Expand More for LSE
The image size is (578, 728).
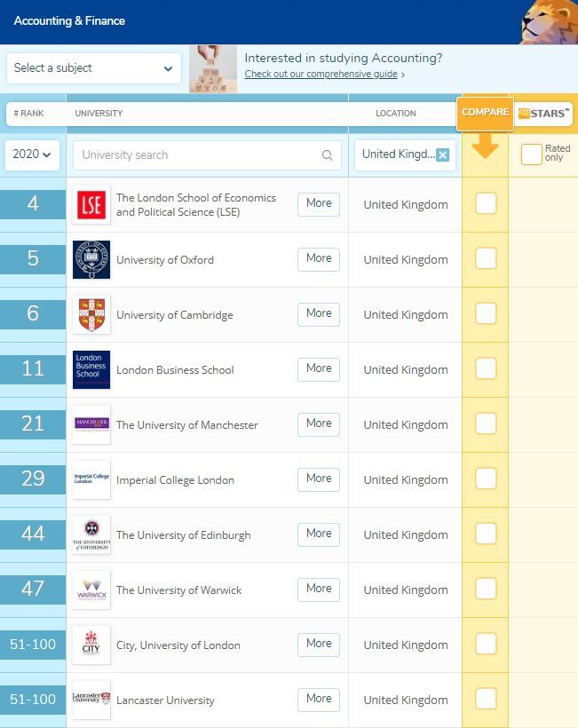pos(319,204)
